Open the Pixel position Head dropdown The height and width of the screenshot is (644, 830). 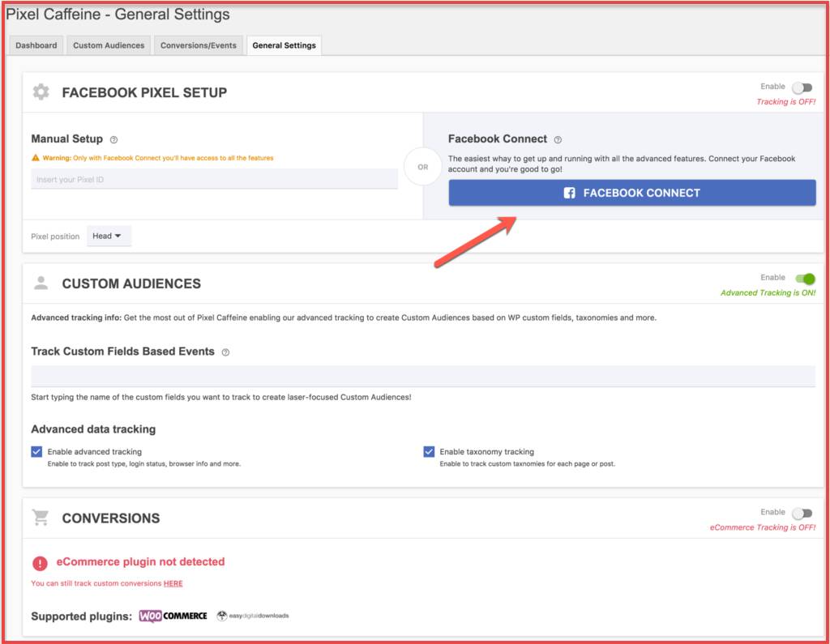click(x=109, y=236)
